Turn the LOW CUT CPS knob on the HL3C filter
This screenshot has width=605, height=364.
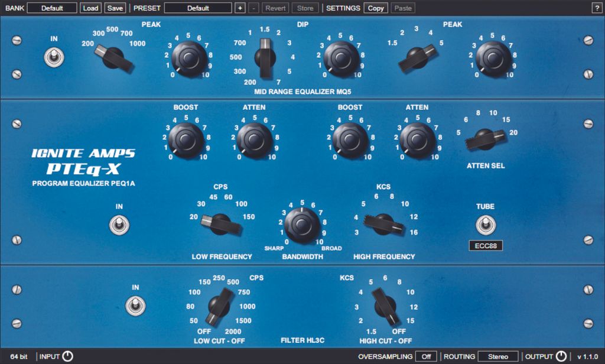(220, 306)
